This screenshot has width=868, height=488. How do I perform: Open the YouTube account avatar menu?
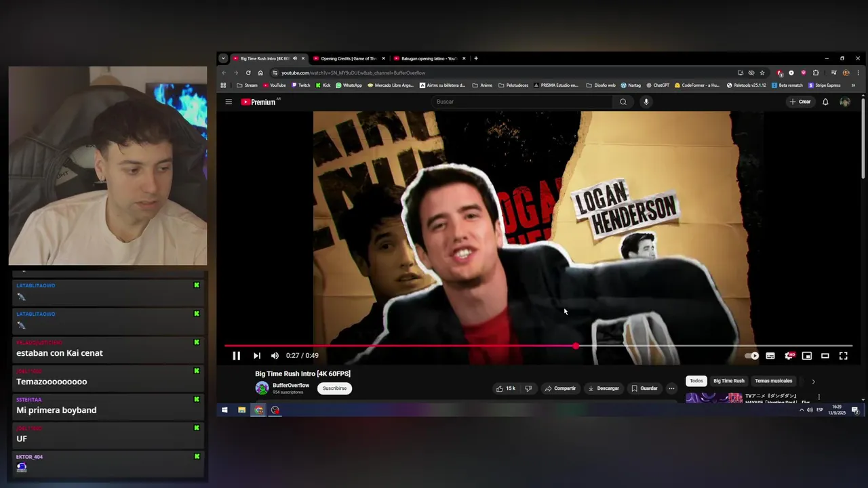click(x=845, y=102)
